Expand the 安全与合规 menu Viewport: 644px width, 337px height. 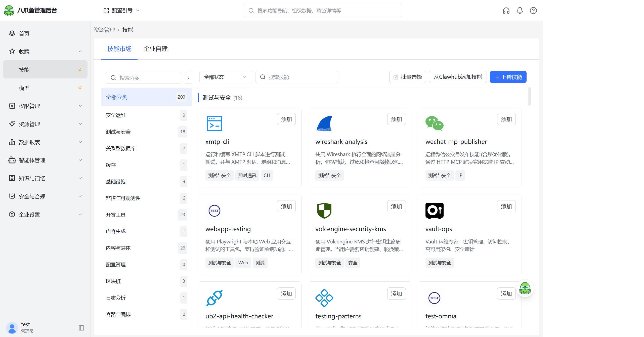click(x=80, y=196)
